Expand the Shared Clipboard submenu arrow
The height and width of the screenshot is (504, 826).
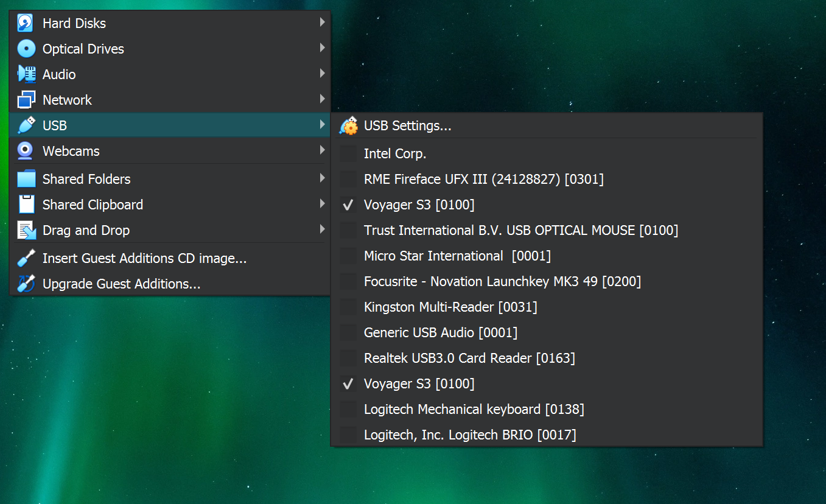coord(322,204)
